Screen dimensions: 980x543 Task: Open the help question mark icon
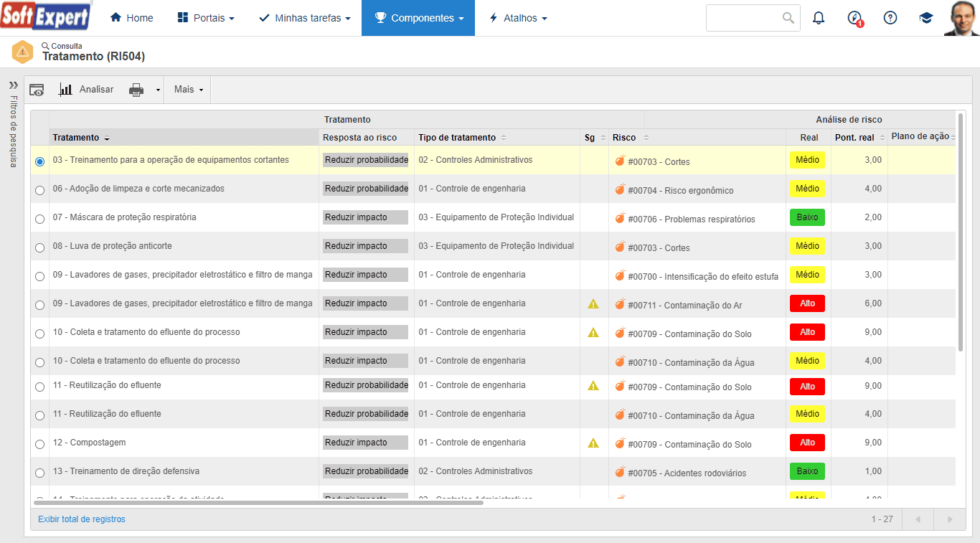click(890, 18)
